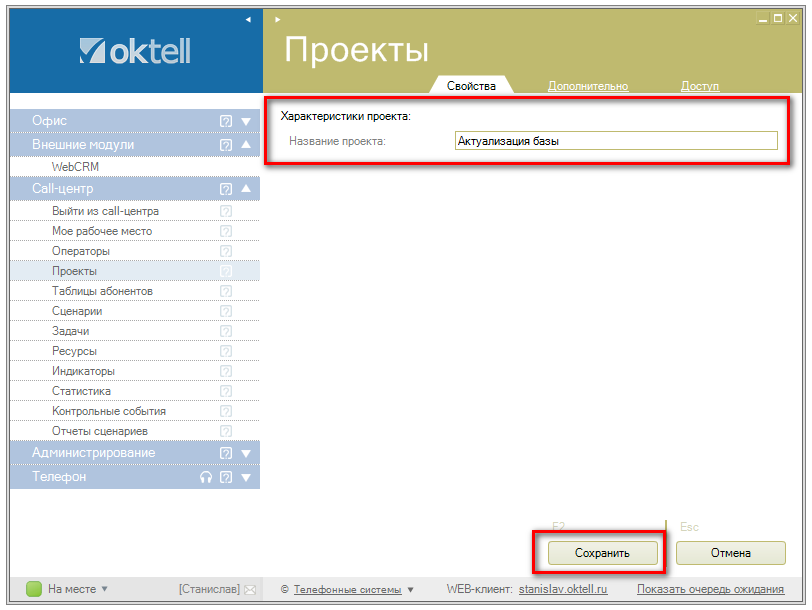The image size is (812, 610).
Task: Click the help icon next to Офис
Action: tap(226, 121)
